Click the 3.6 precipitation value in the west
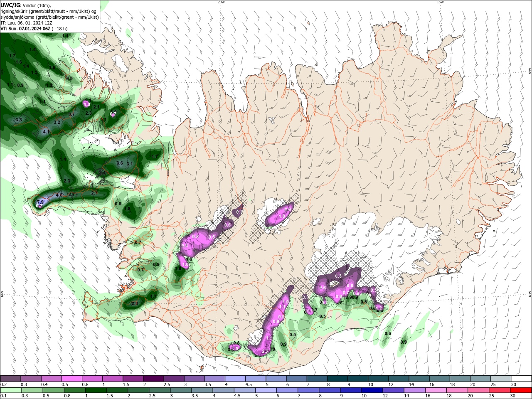 [120, 163]
